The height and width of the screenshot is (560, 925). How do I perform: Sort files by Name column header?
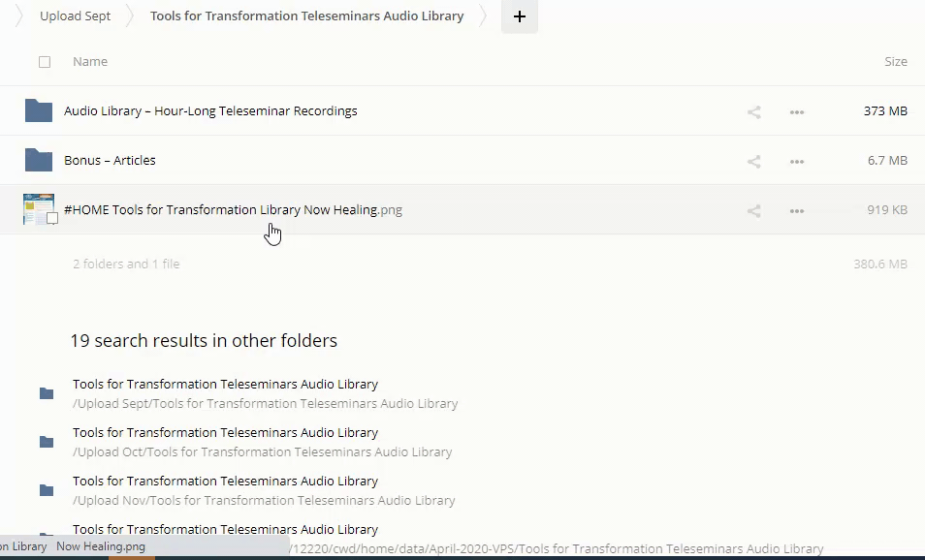tap(90, 62)
